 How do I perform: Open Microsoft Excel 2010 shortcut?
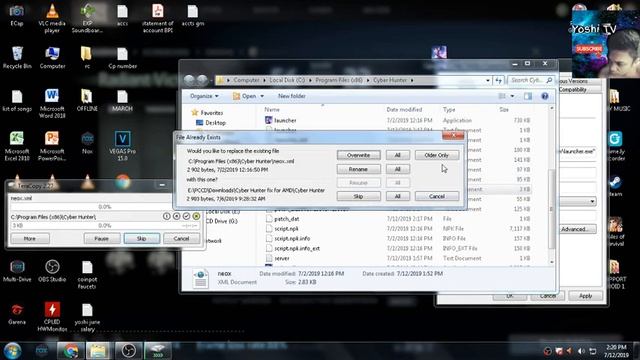click(x=17, y=146)
